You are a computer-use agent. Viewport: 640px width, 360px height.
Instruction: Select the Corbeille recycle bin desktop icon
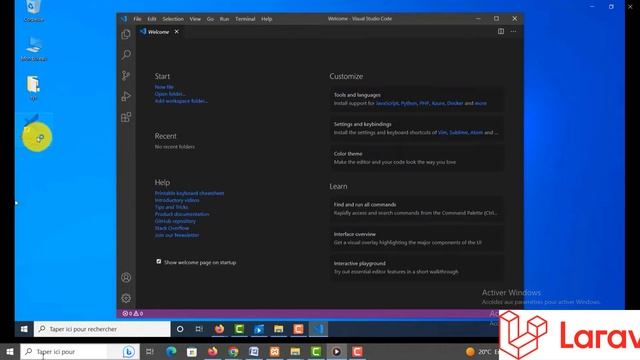tap(33, 11)
